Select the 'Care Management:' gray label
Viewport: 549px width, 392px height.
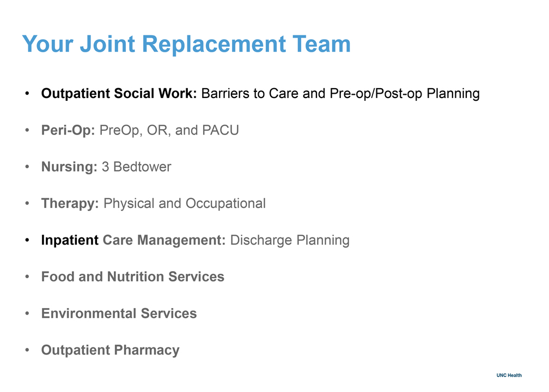click(x=164, y=240)
